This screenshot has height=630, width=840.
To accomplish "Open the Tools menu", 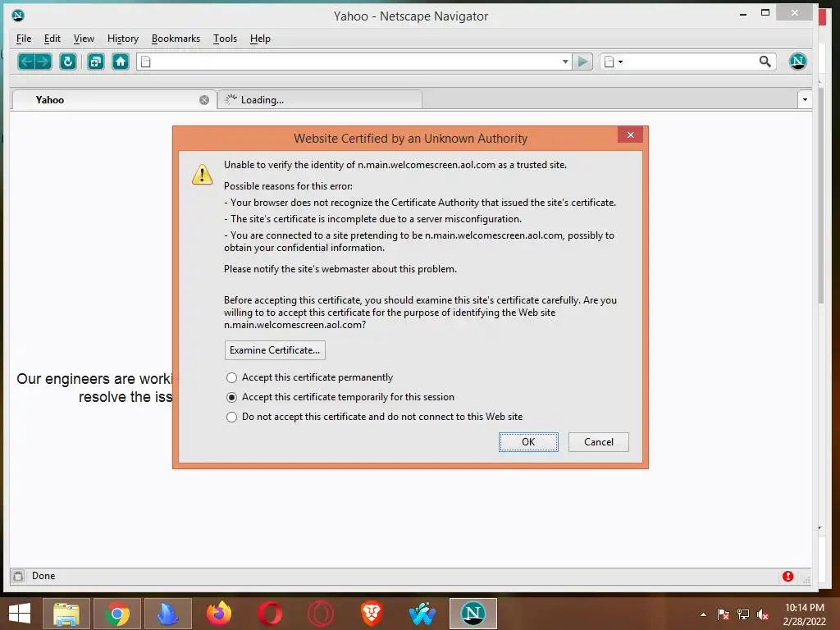I will click(x=225, y=39).
